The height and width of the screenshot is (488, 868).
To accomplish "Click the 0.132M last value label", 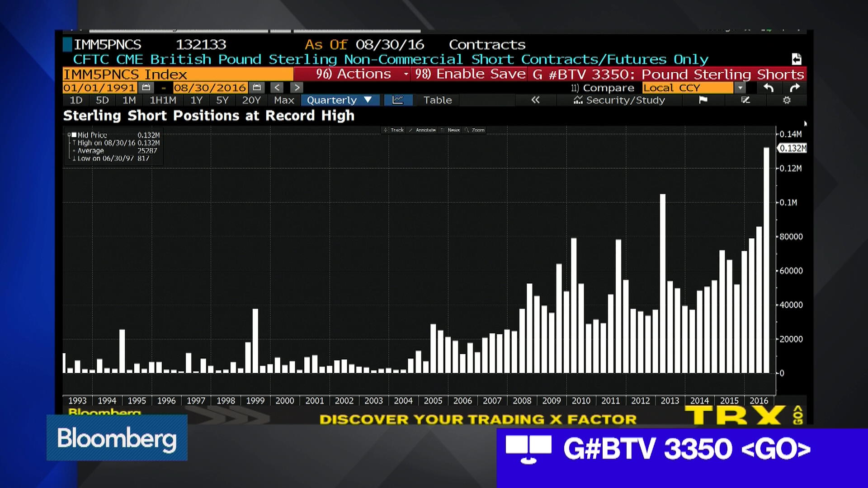I will pos(792,148).
